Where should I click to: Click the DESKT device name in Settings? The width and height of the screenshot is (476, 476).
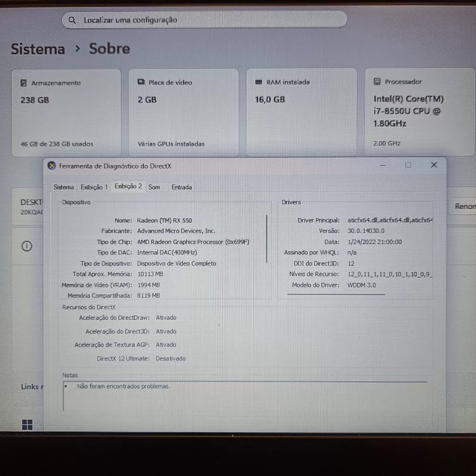(31, 202)
